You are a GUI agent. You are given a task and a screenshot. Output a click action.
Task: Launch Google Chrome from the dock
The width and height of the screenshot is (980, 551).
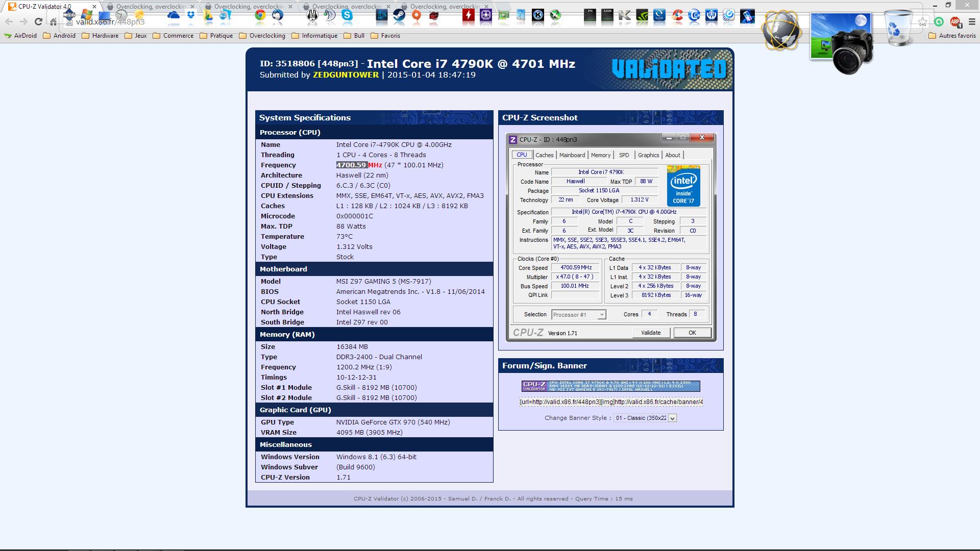[260, 15]
